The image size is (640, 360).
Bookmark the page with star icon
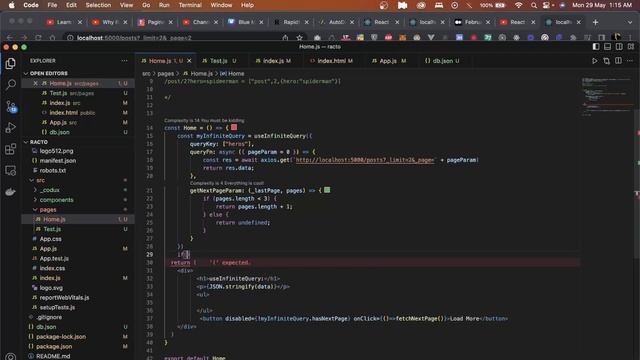[300, 38]
